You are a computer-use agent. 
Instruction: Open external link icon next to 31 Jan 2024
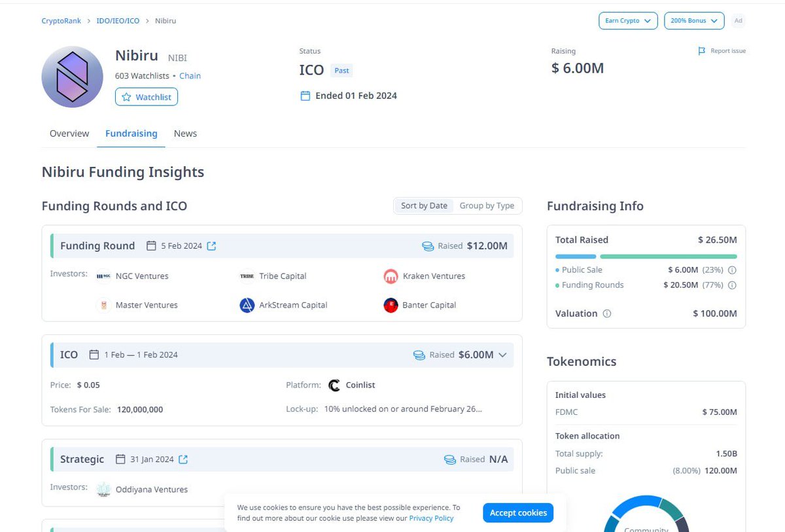(183, 459)
